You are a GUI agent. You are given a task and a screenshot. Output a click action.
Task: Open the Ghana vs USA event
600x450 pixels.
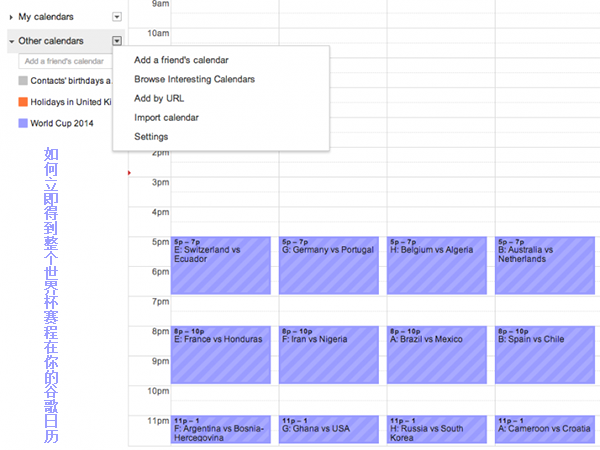click(329, 430)
